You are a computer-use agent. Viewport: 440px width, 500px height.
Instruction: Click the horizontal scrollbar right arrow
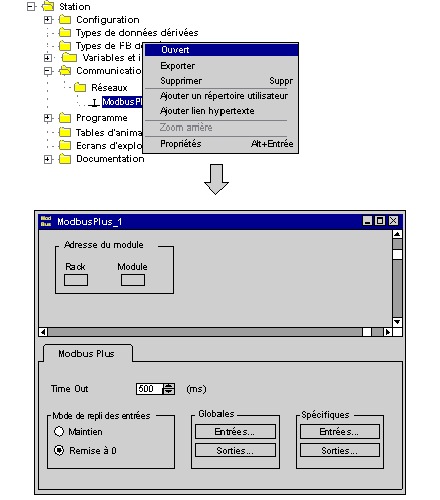[388, 332]
